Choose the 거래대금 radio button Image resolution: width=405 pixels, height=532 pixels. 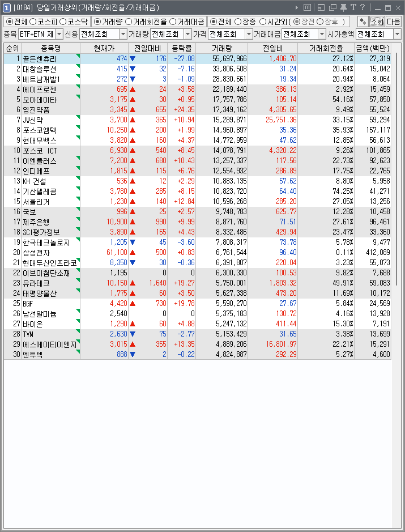coord(173,22)
